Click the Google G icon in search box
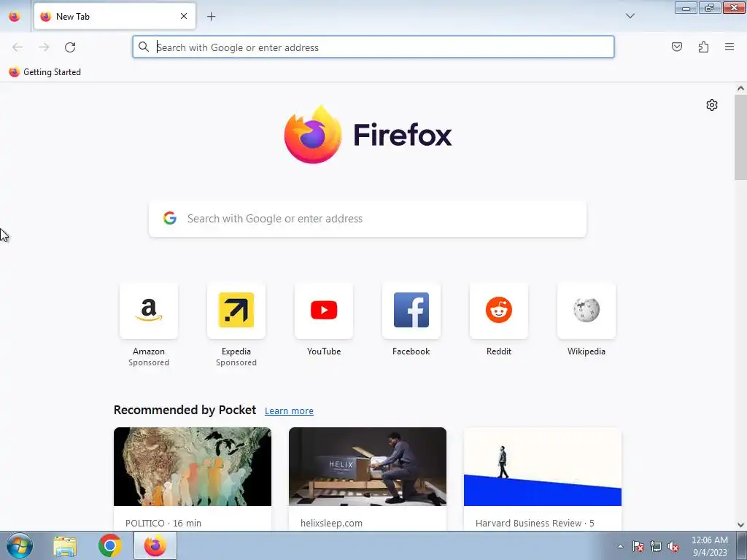 point(170,218)
